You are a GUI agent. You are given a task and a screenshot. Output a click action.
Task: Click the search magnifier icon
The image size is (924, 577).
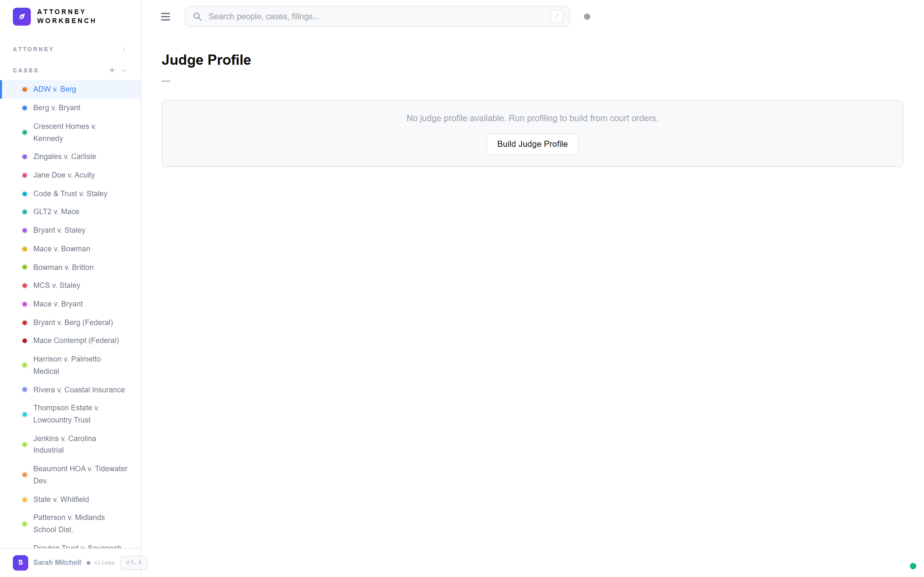(x=198, y=16)
